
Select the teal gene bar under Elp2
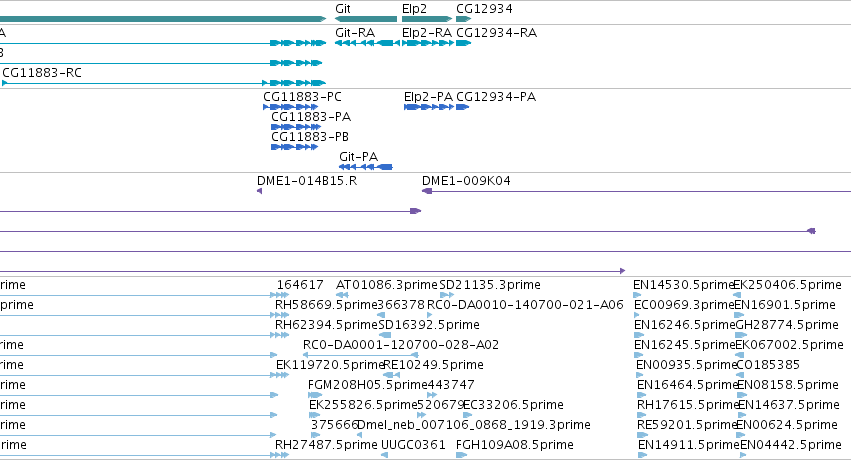click(x=427, y=20)
